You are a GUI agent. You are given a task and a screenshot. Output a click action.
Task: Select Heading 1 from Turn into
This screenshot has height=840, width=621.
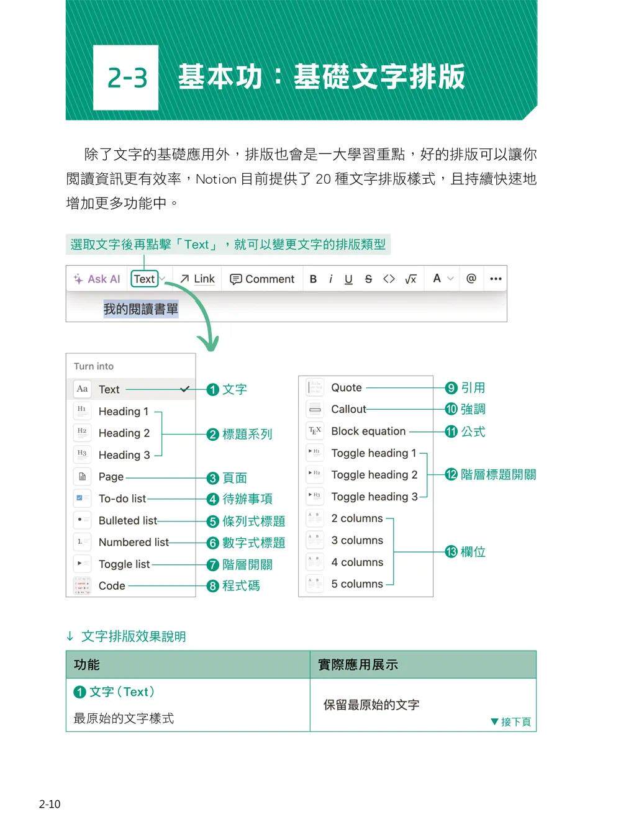pos(131,411)
